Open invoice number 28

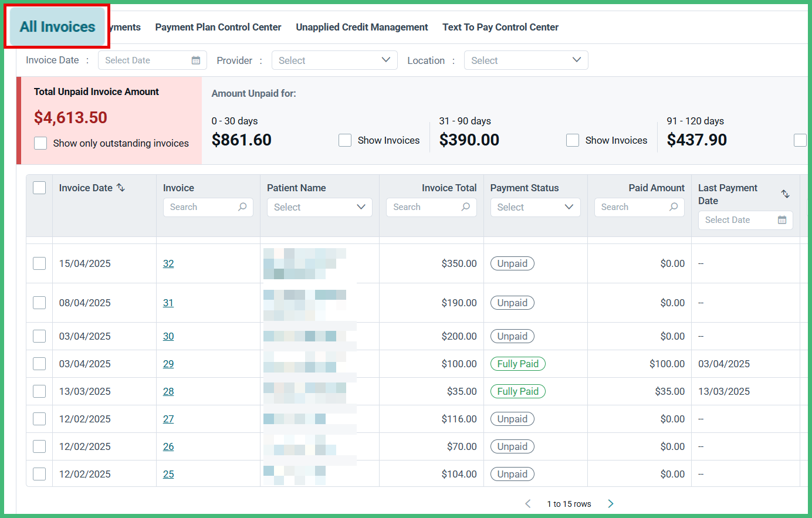coord(168,391)
